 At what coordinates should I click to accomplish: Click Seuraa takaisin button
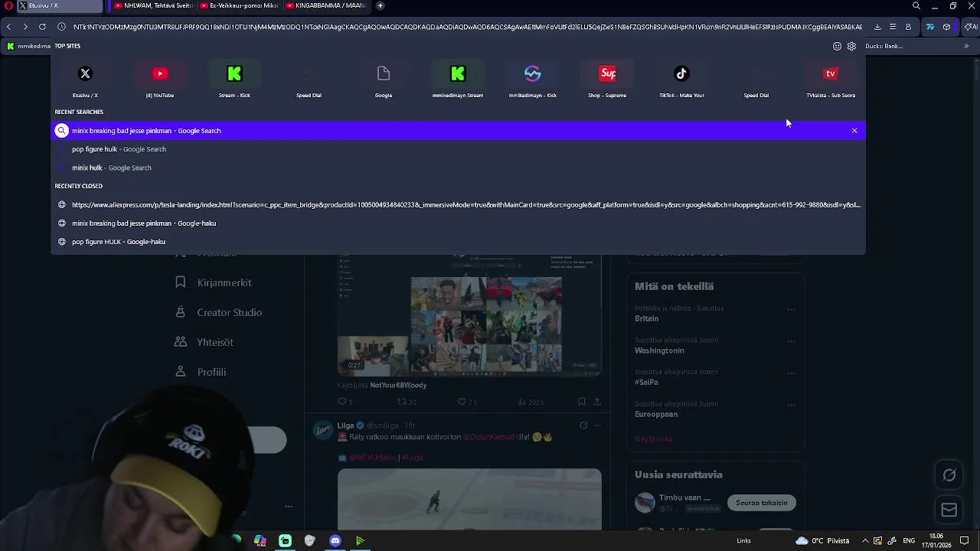coord(761,503)
